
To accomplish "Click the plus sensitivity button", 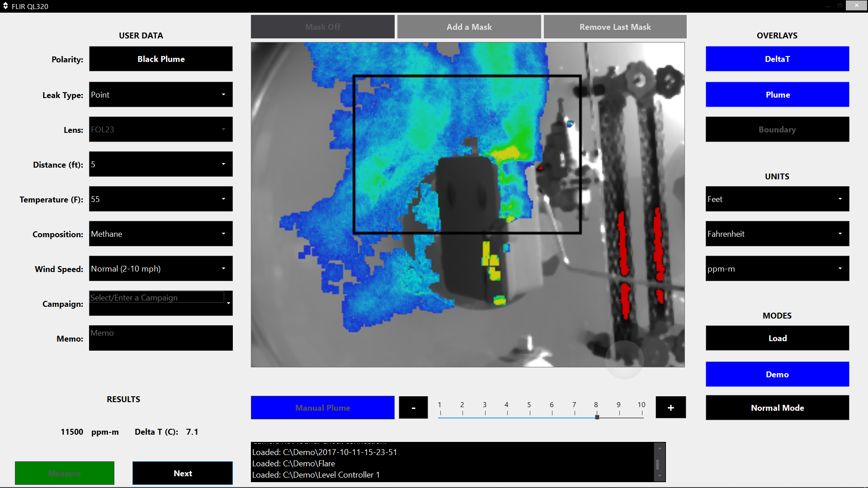I will click(x=670, y=408).
